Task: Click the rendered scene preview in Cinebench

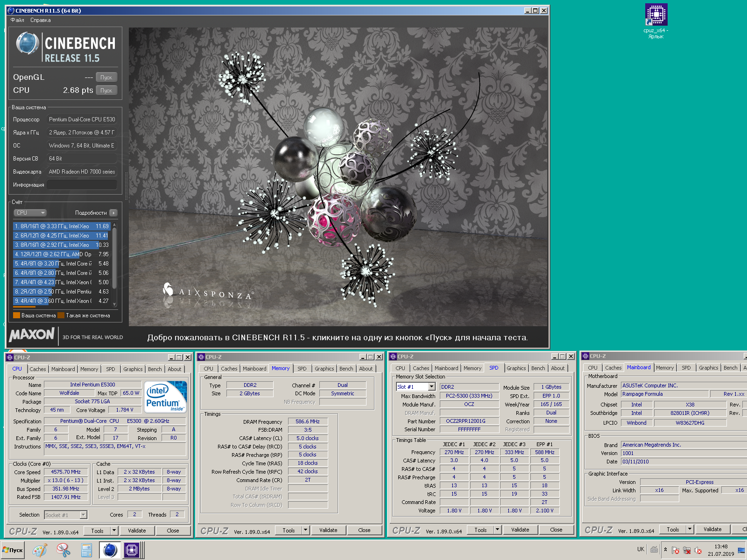Action: tap(338, 176)
